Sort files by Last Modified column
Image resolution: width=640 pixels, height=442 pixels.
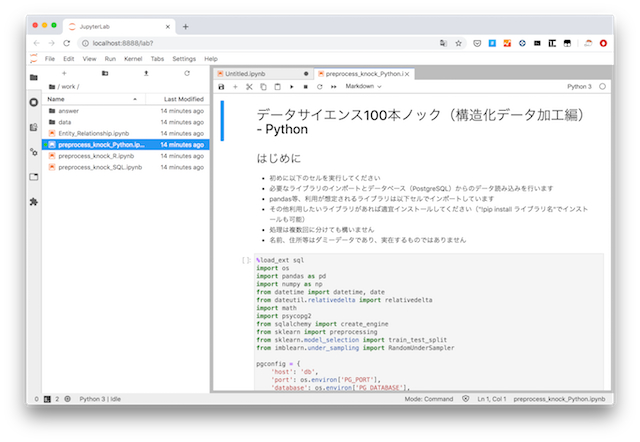[183, 99]
